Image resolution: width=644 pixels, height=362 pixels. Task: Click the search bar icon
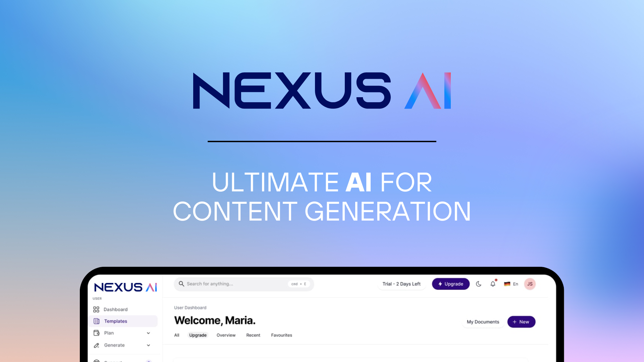point(182,284)
